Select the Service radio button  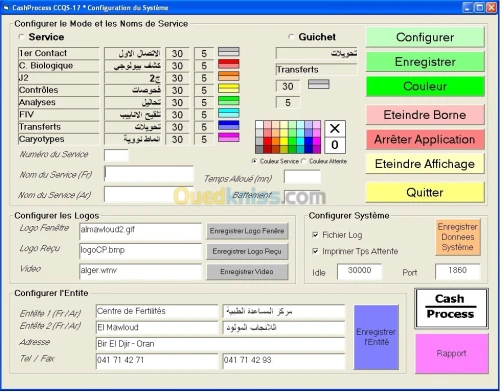pos(21,37)
